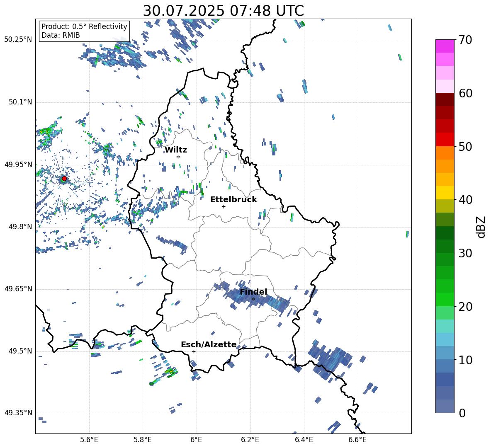Click the cross marker below Ettelbruck

[224, 206]
